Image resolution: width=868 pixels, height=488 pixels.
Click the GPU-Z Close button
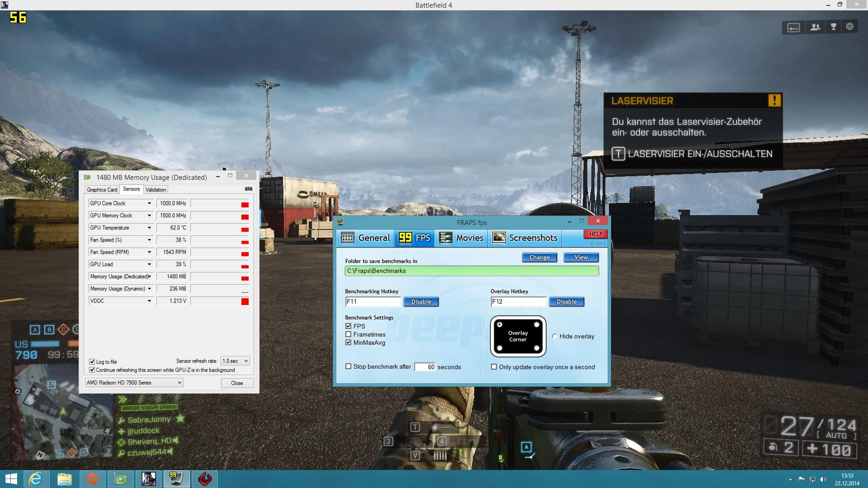pos(237,383)
